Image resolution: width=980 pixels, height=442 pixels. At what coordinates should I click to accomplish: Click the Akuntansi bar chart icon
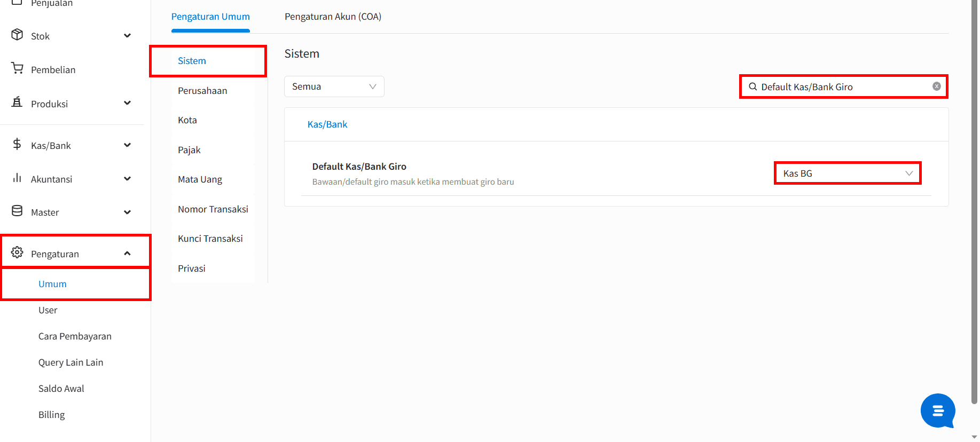coord(17,178)
